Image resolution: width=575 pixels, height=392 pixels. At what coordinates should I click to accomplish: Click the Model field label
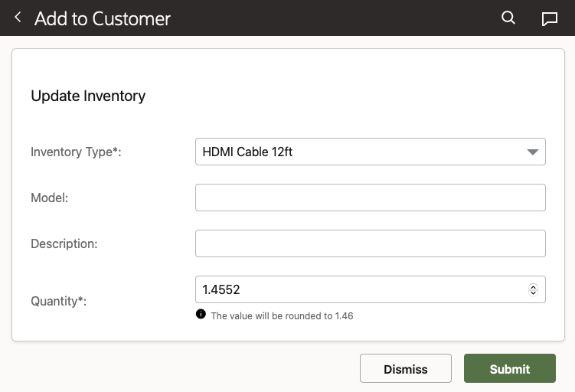click(50, 198)
